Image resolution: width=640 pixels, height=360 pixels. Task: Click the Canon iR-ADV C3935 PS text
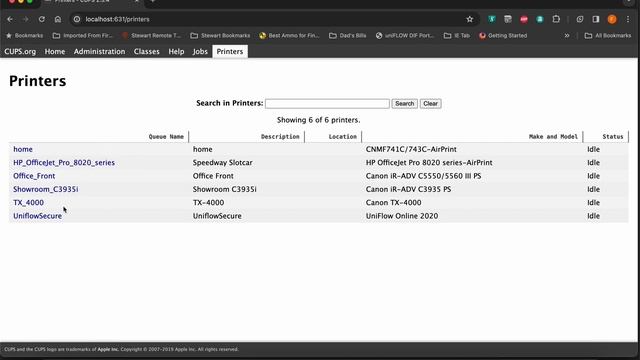point(408,189)
